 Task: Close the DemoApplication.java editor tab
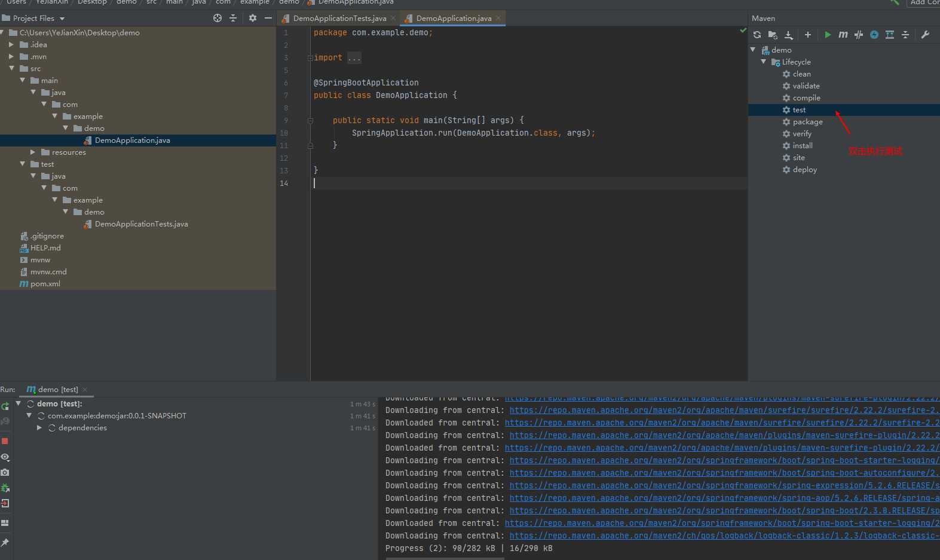click(498, 19)
